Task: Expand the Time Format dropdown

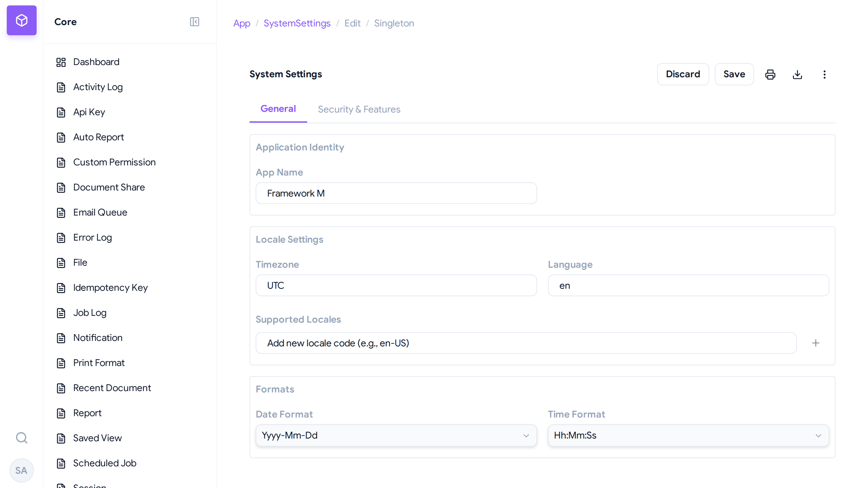Action: click(x=688, y=435)
